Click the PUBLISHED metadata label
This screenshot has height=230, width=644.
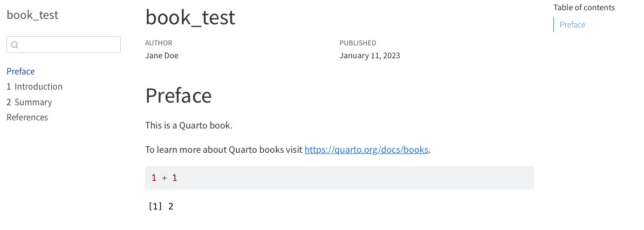click(358, 43)
